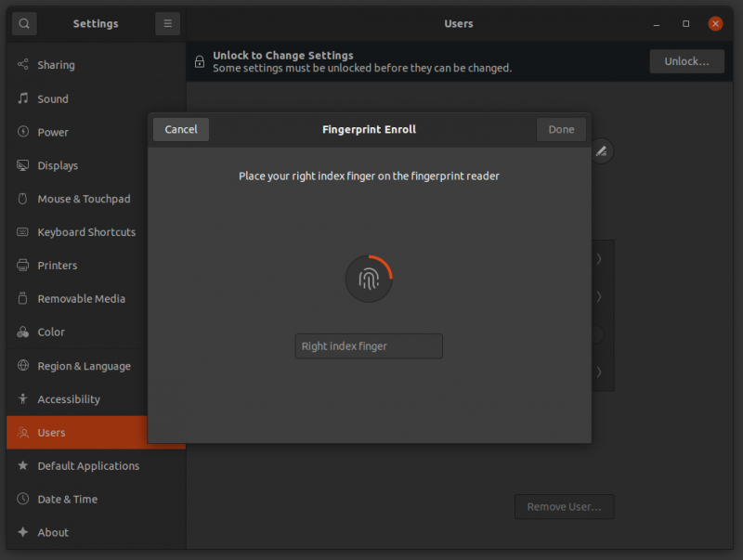Switch to the Users settings entry
The image size is (743, 560).
(49, 432)
